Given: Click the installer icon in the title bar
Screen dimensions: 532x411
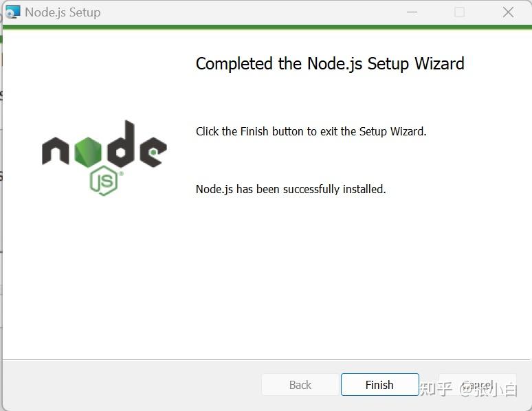Looking at the screenshot, I should pos(13,12).
